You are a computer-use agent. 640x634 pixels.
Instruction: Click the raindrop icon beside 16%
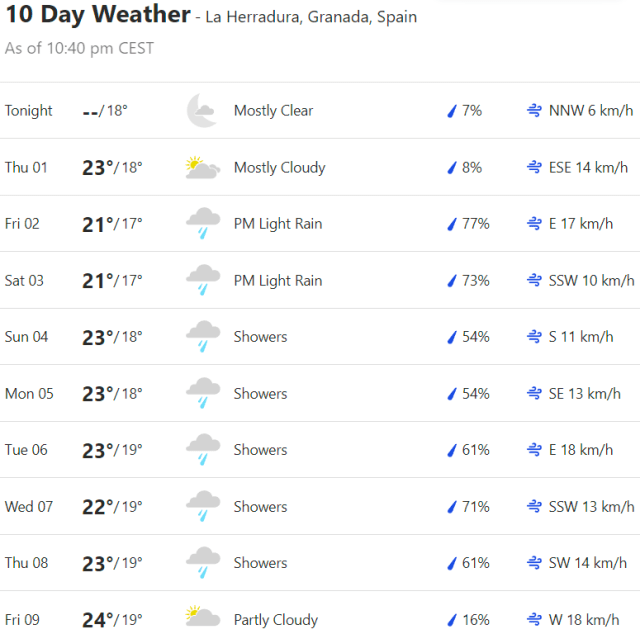[451, 620]
